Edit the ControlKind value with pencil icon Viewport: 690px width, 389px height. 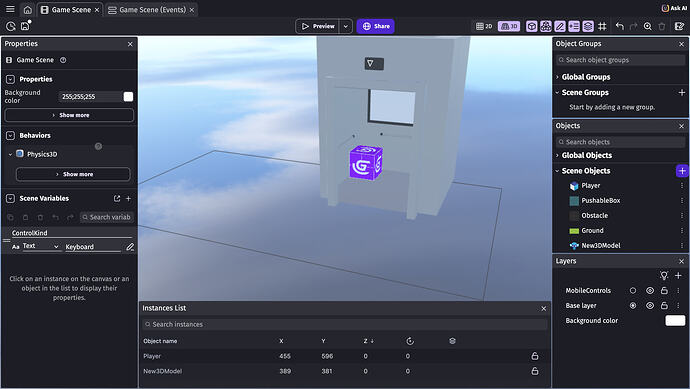(x=130, y=247)
